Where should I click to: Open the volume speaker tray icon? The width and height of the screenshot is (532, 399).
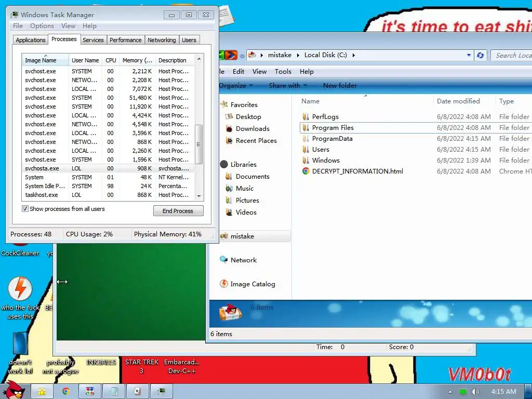pos(475,392)
